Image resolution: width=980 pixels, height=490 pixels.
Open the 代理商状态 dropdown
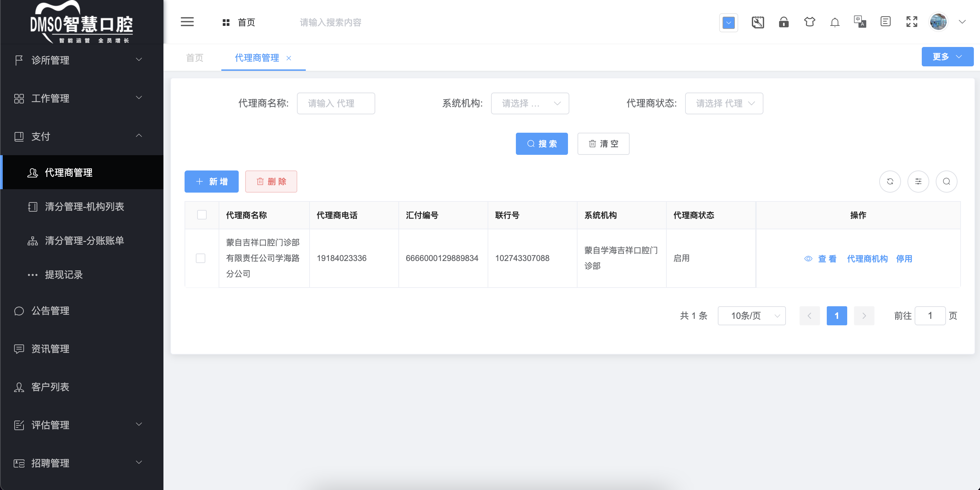(724, 103)
